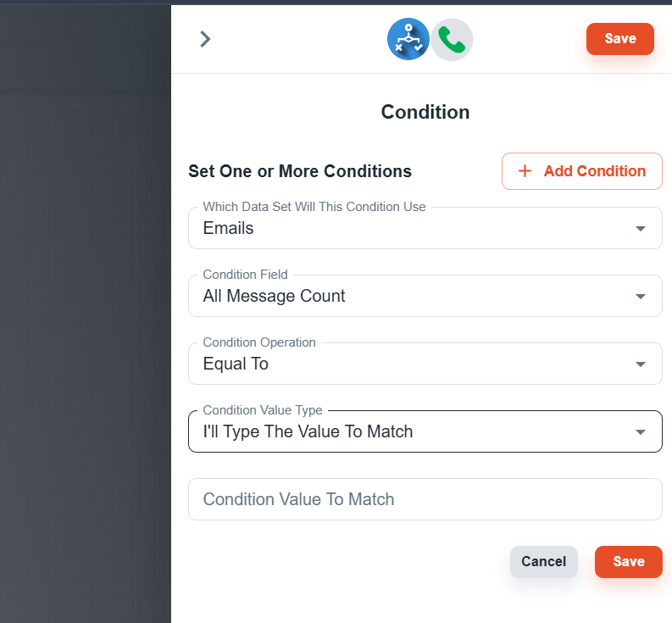This screenshot has height=623, width=672.
Task: Click the arrow on the Equal To dropdown
Action: click(641, 364)
